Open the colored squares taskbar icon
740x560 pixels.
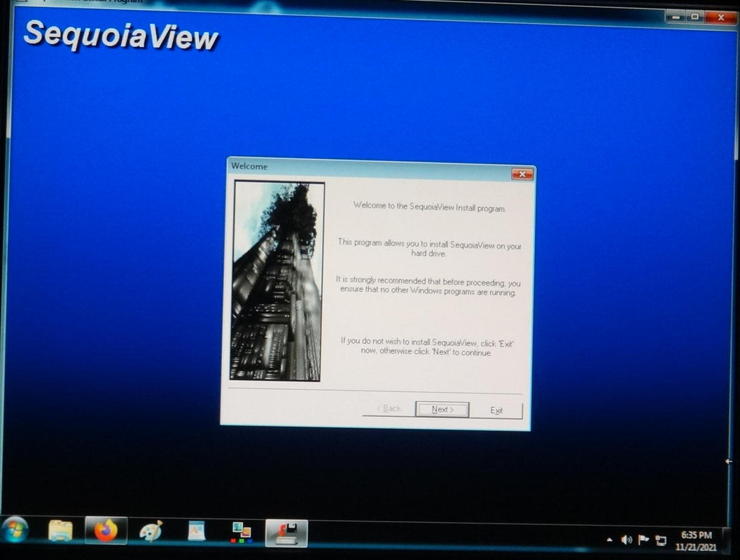click(242, 533)
